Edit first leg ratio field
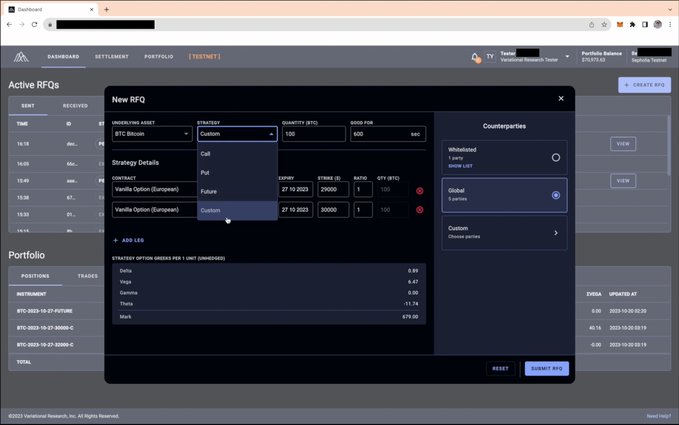 point(362,189)
